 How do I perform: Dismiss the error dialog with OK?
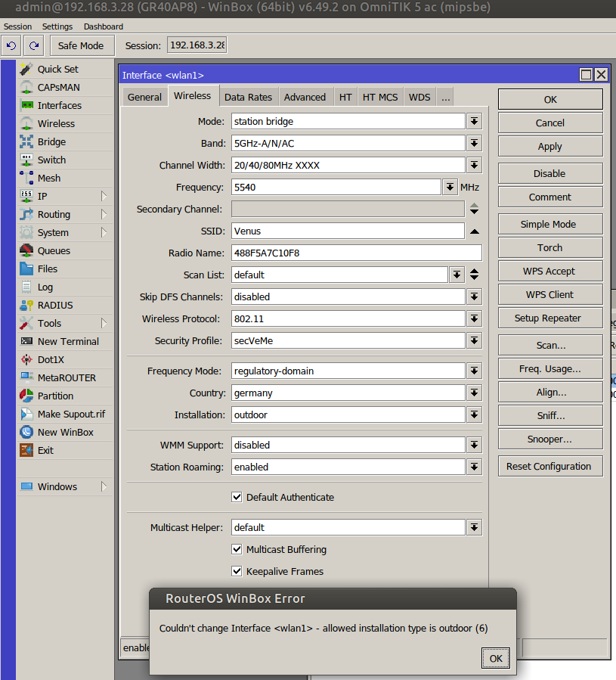[x=496, y=658]
